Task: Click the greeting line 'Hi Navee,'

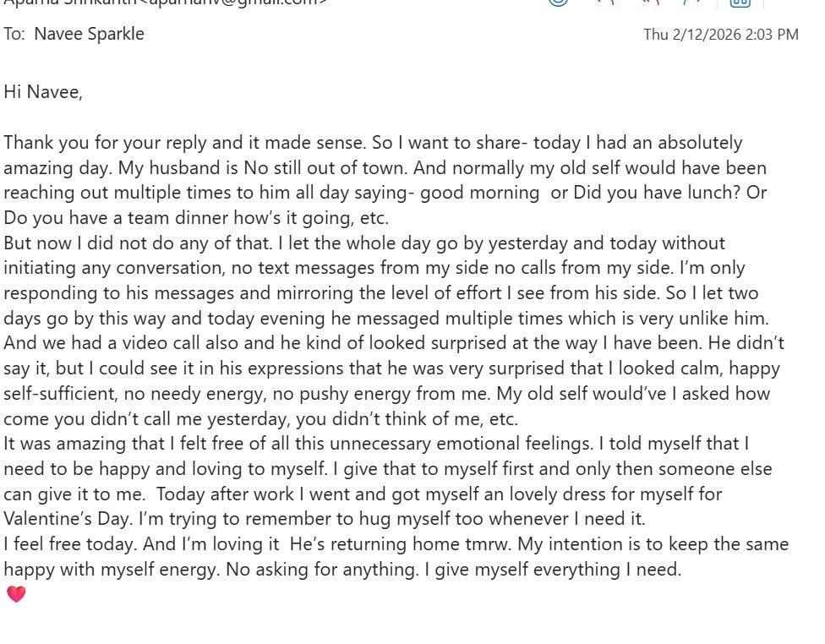Action: [43, 91]
